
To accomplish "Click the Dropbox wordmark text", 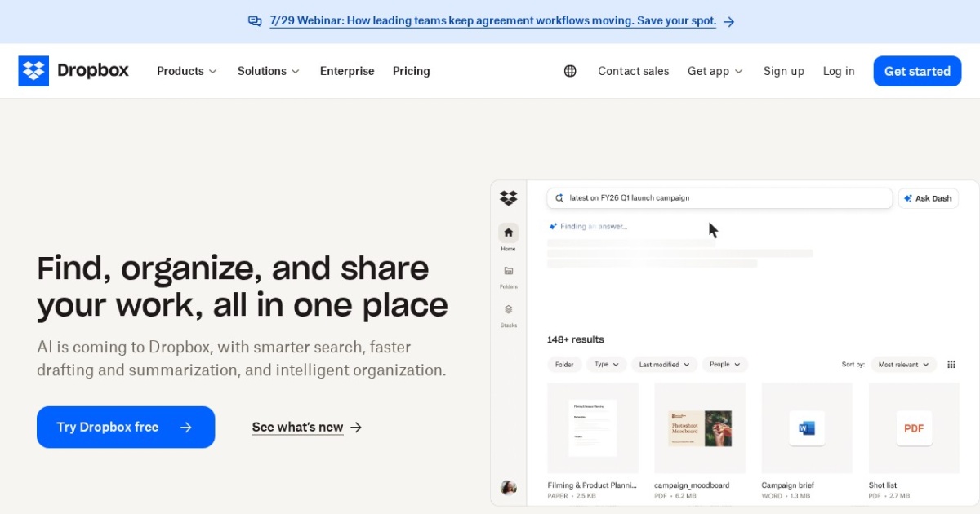I will pyautogui.click(x=93, y=71).
